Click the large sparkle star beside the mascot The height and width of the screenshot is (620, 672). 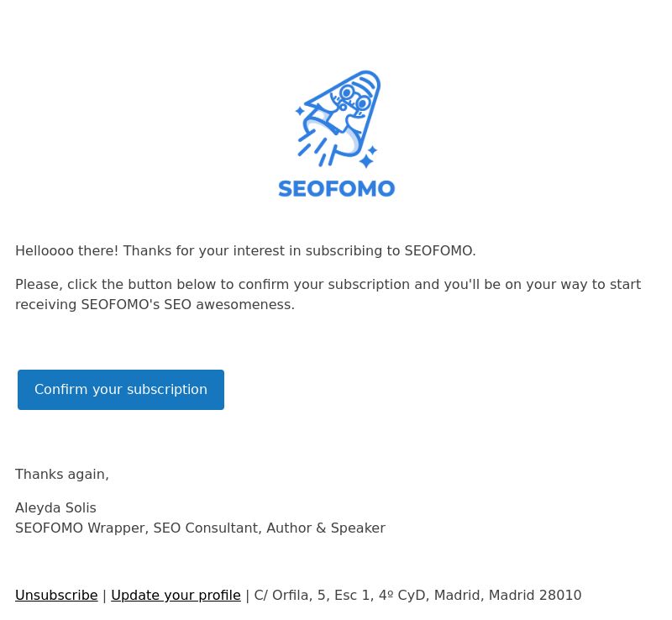coord(366,161)
